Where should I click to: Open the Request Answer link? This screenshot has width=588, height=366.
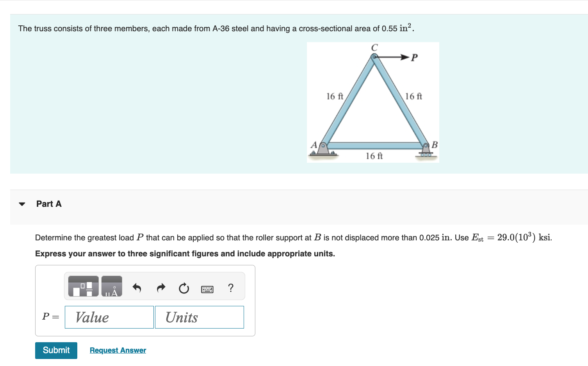click(118, 350)
